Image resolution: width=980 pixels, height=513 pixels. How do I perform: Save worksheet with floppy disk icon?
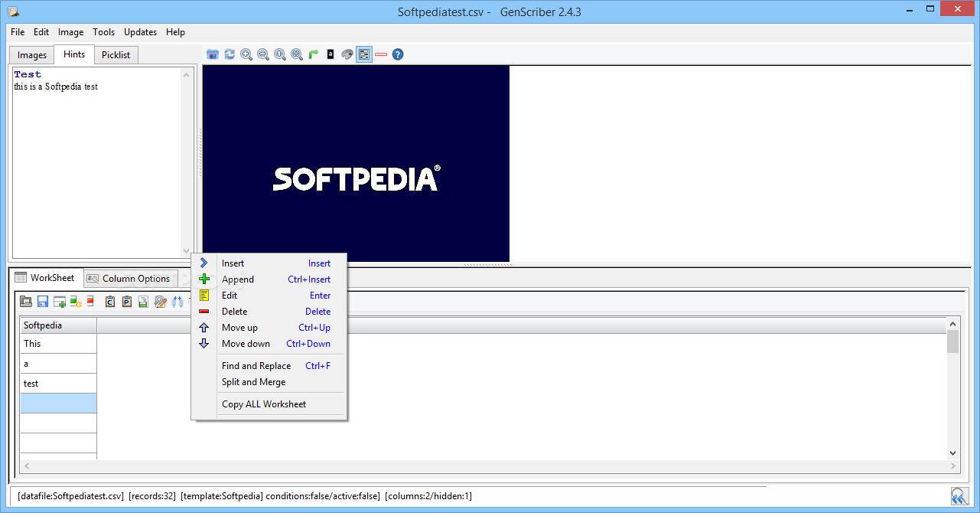(x=43, y=302)
